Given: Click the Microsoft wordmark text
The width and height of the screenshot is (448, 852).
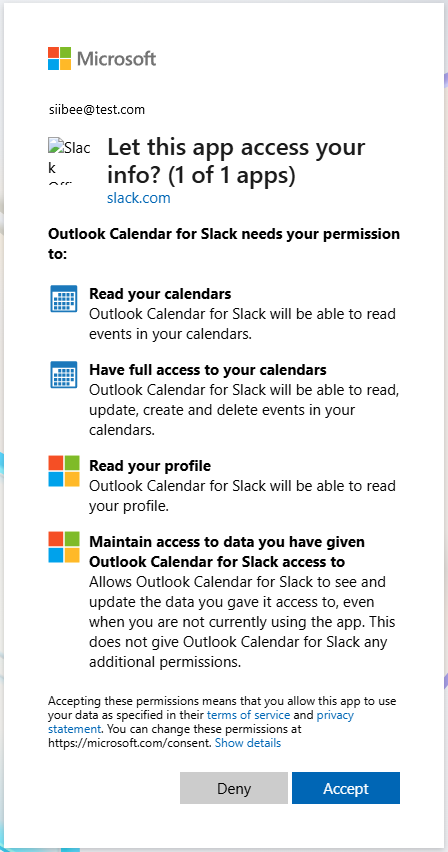Looking at the screenshot, I should (116, 58).
